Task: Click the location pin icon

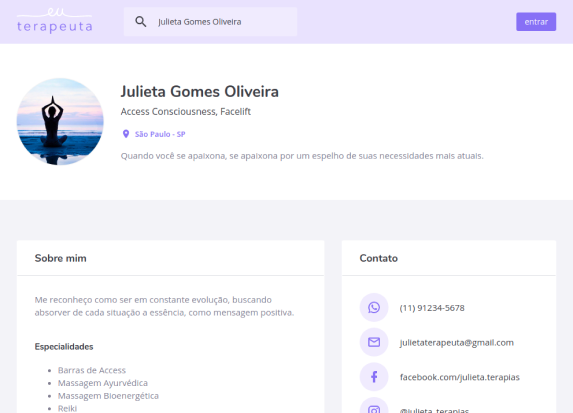Action: pyautogui.click(x=126, y=134)
